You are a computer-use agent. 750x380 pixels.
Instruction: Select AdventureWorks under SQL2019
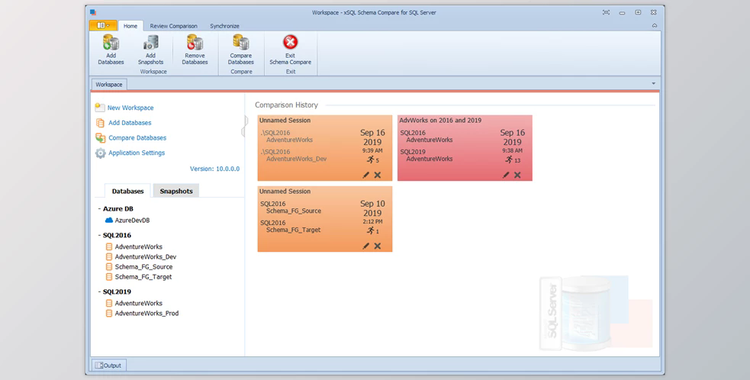pyautogui.click(x=138, y=303)
